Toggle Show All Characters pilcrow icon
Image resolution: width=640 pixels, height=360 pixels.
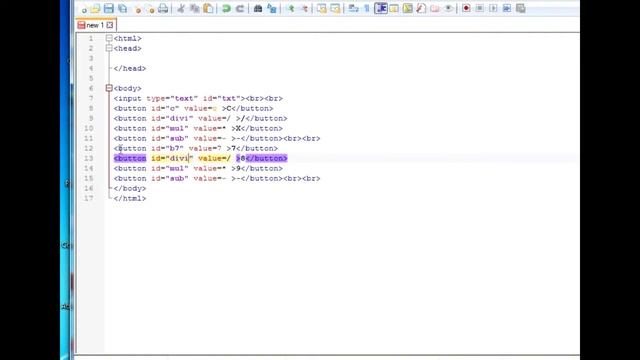(367, 8)
